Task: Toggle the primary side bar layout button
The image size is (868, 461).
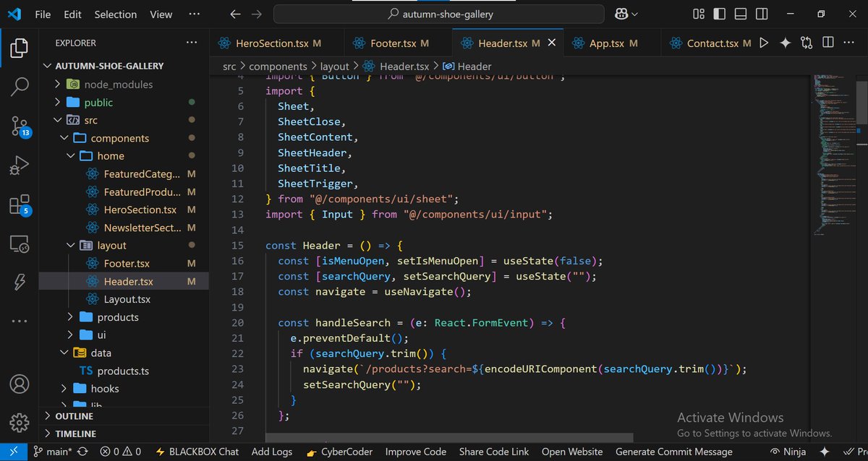Action: coord(720,14)
